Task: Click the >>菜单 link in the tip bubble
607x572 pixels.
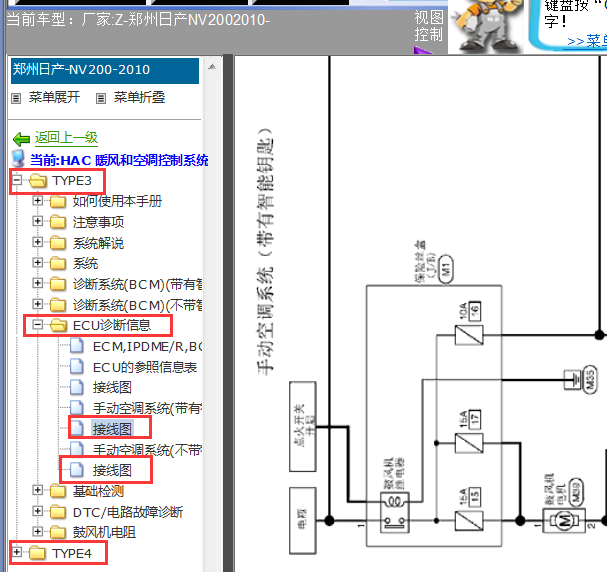Action: coord(587,41)
